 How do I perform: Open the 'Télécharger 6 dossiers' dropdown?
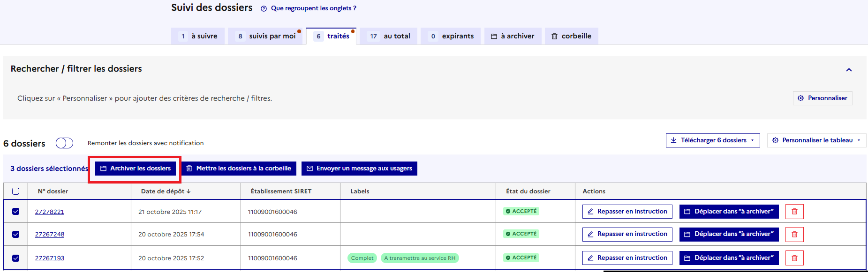point(713,140)
